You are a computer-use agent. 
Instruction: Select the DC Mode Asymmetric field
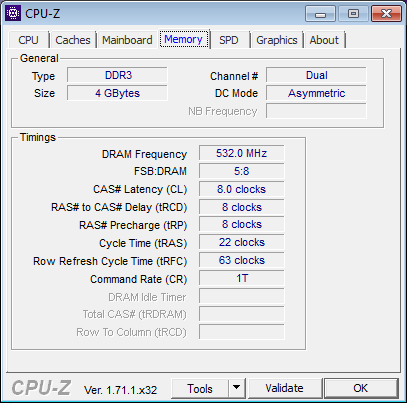click(316, 93)
